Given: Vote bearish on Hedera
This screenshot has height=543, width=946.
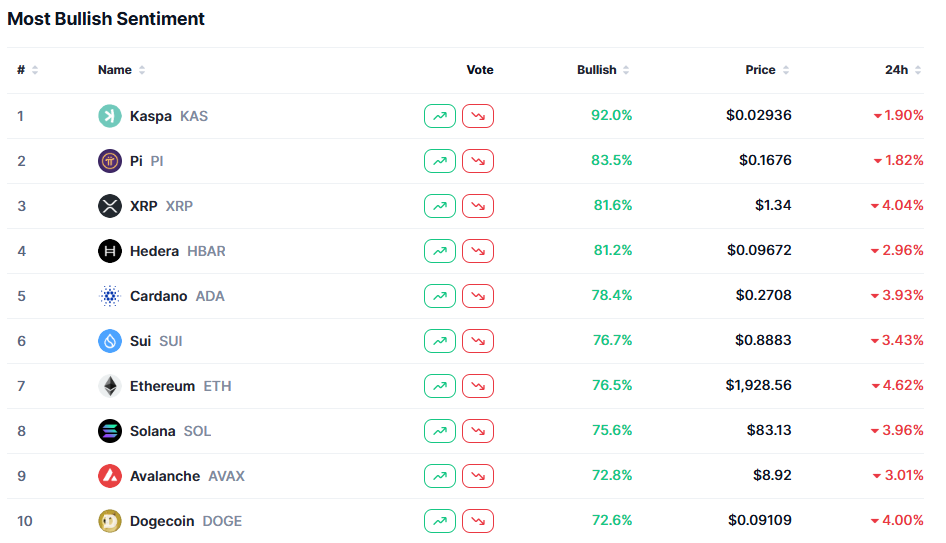Looking at the screenshot, I should coord(478,251).
